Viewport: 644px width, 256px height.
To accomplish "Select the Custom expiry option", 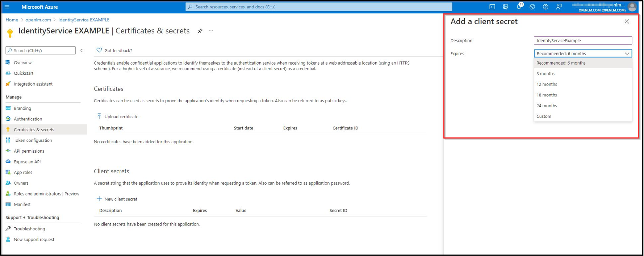I will (x=544, y=116).
